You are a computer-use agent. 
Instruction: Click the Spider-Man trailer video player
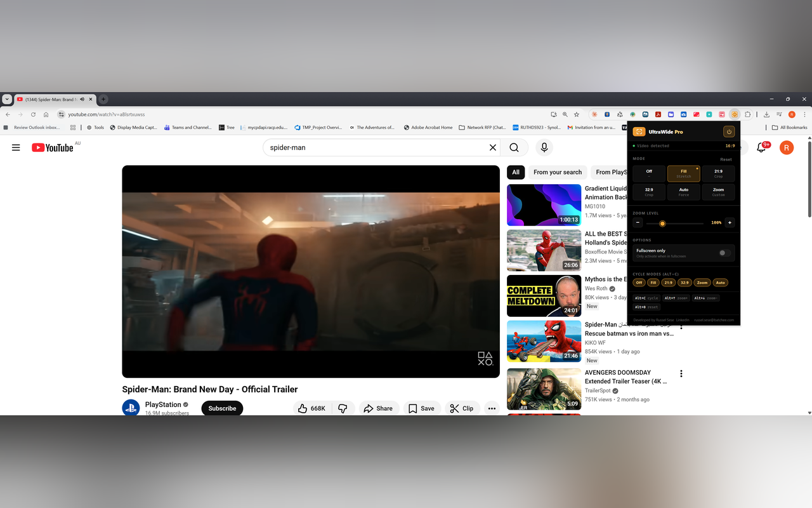coord(311,271)
